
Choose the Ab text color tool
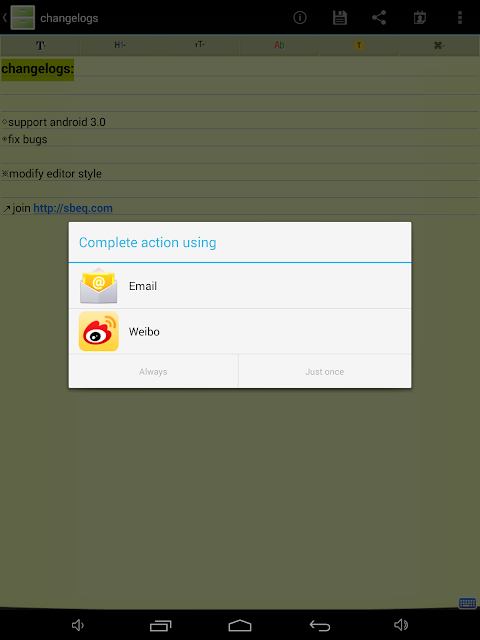[x=279, y=45]
